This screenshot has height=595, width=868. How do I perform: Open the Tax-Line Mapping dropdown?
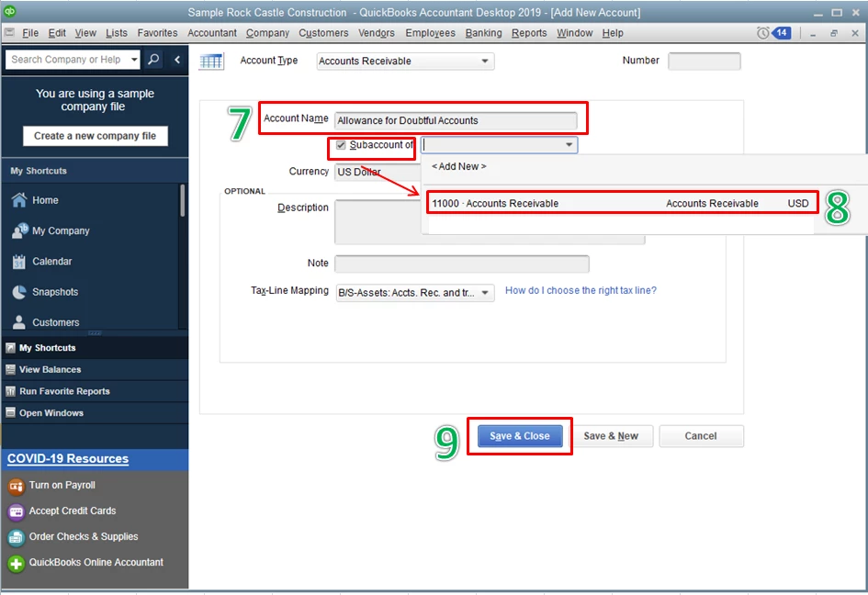click(x=485, y=293)
